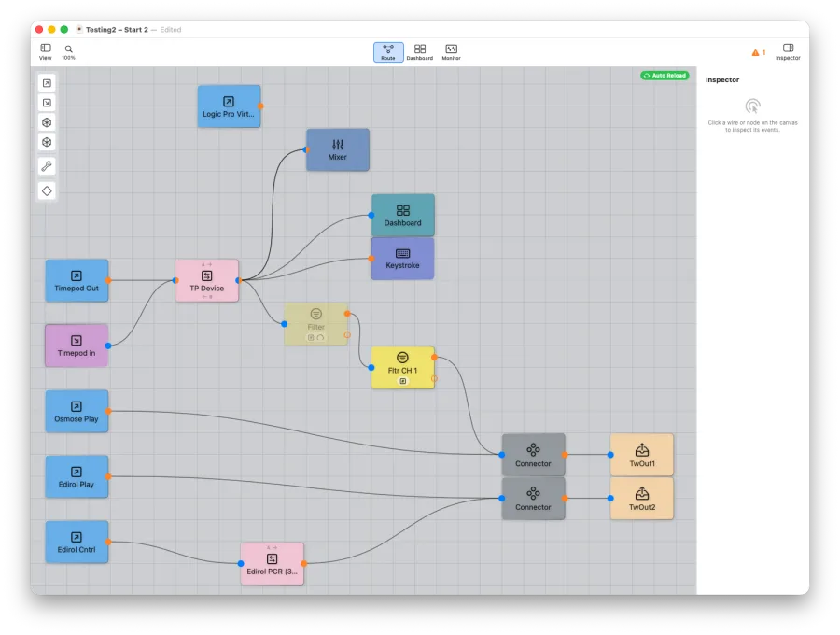Add an output-arrow node from palette
Viewport: 840px width, 635px height.
point(48,83)
